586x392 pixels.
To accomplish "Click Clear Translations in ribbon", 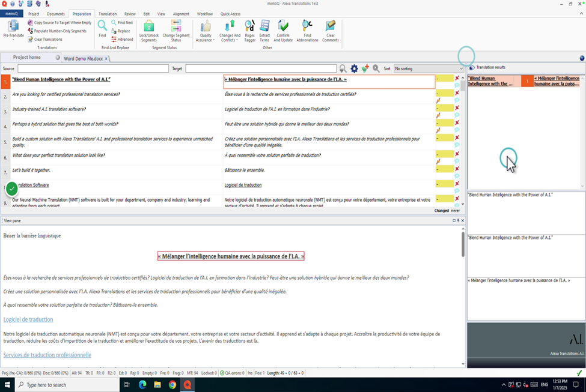I will [x=45, y=39].
